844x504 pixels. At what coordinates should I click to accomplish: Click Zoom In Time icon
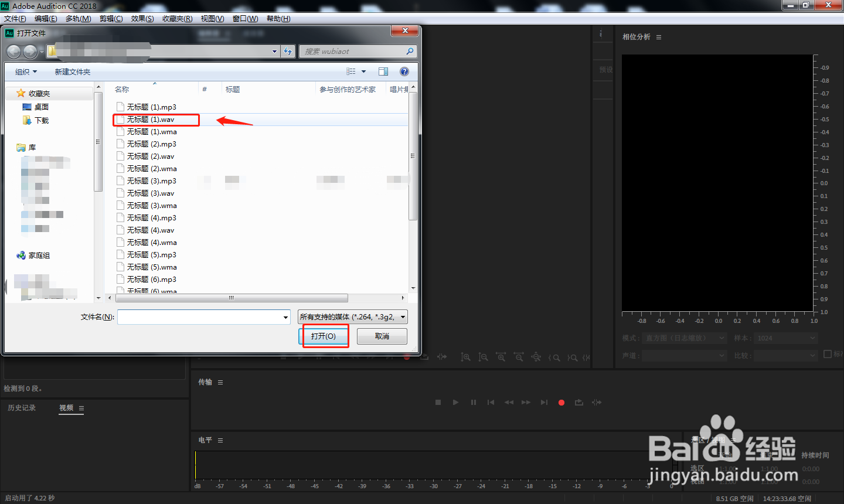[501, 357]
